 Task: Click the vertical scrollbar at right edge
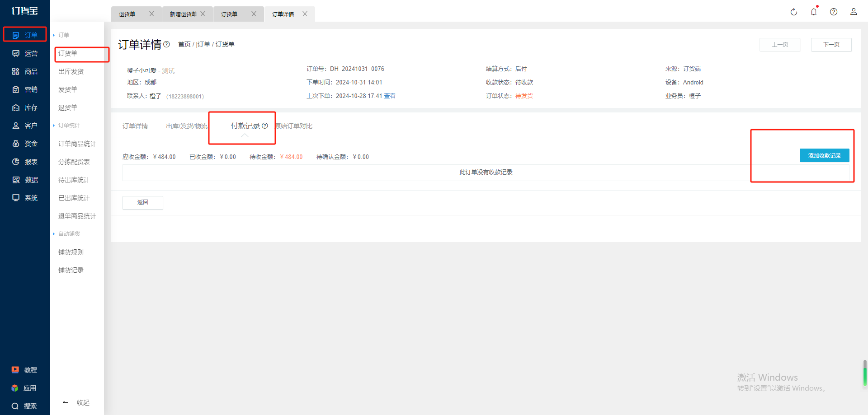pyautogui.click(x=865, y=373)
